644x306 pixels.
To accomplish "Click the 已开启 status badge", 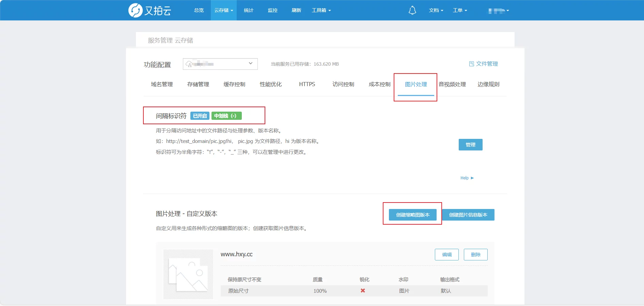I will click(x=200, y=116).
